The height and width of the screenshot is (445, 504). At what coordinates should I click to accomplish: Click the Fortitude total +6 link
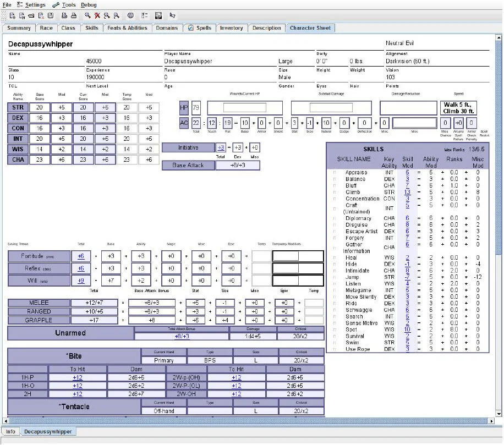tap(81, 256)
